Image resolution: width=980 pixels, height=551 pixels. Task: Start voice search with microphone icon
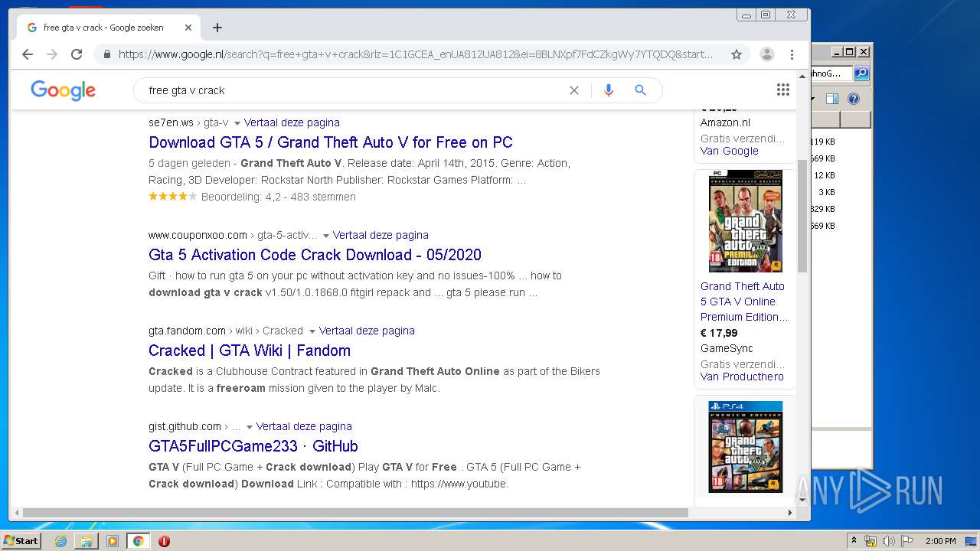609,90
